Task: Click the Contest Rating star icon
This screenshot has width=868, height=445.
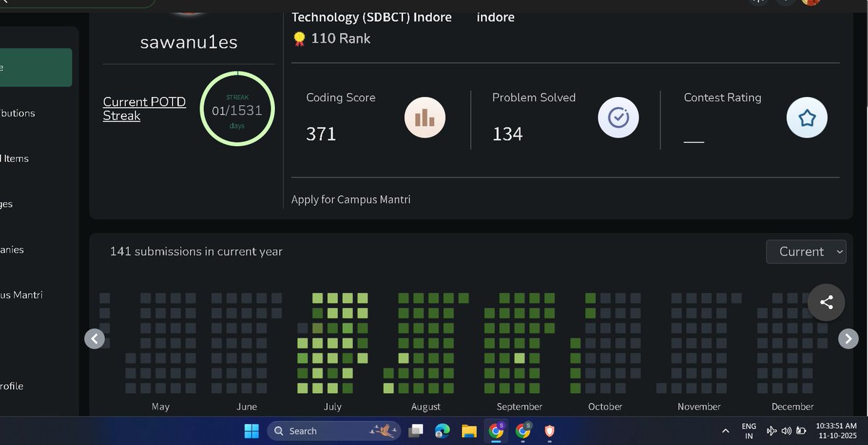Action: pos(807,117)
